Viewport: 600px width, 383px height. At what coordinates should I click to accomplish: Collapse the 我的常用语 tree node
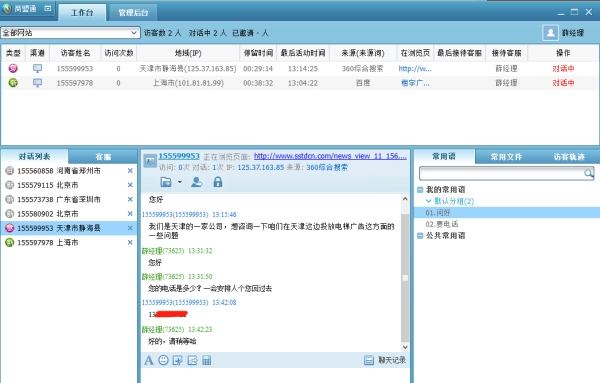[x=420, y=189]
